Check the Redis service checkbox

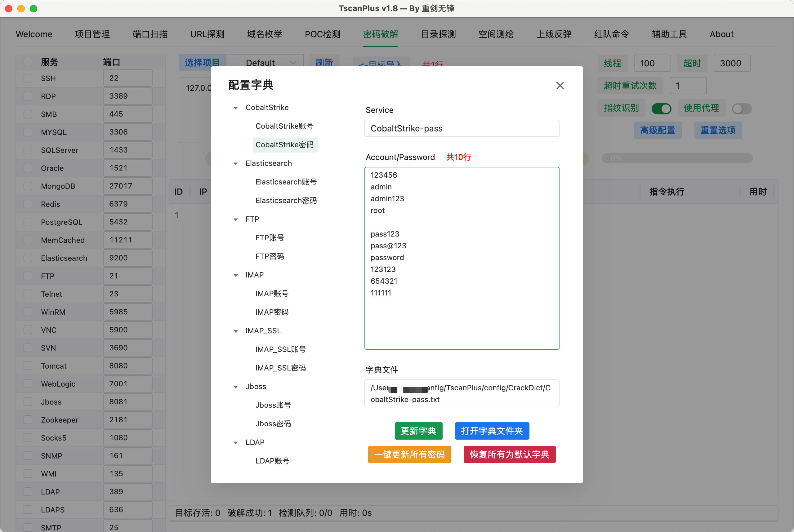pyautogui.click(x=28, y=204)
